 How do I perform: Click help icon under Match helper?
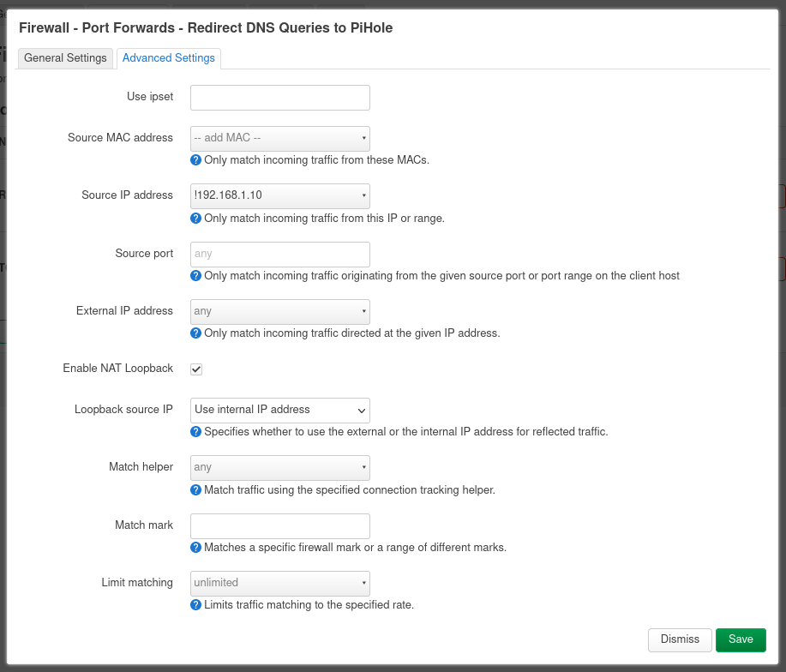[196, 489]
